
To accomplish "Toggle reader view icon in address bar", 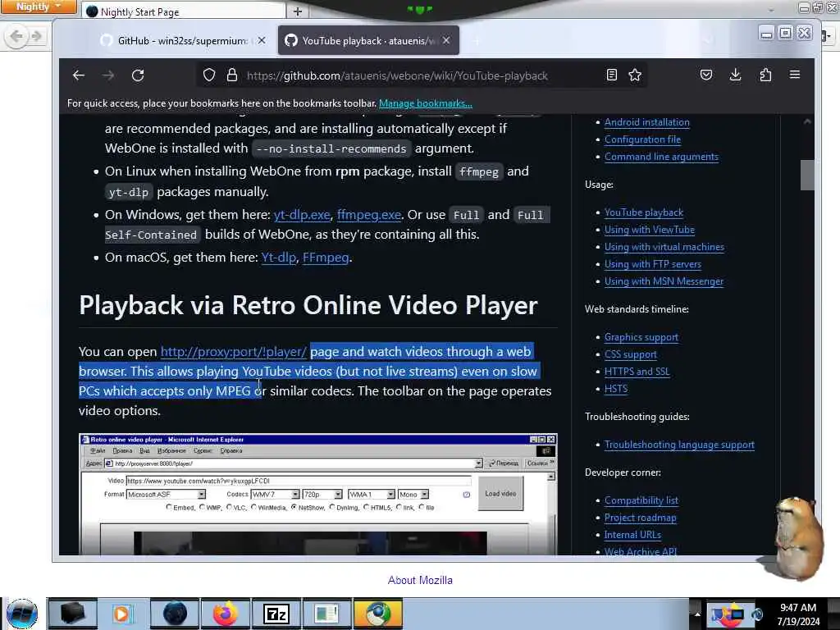I will tap(611, 75).
